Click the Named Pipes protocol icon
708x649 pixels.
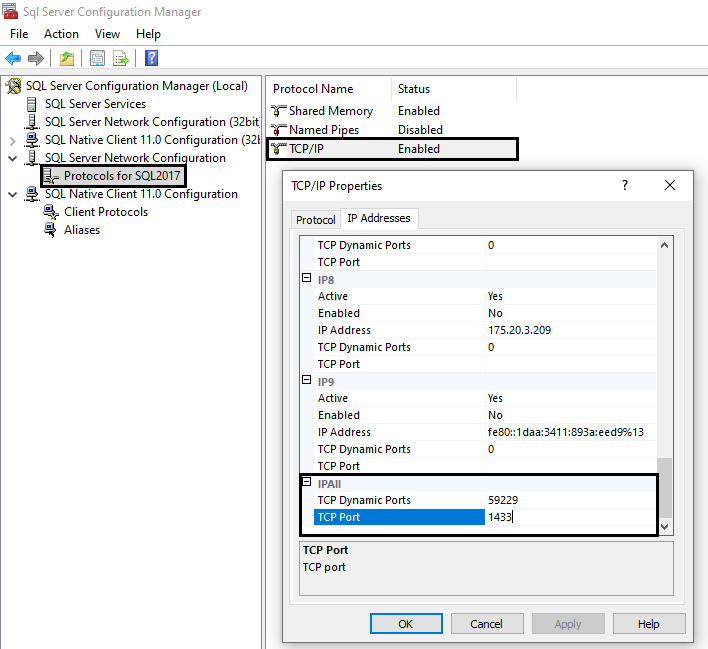click(x=279, y=130)
